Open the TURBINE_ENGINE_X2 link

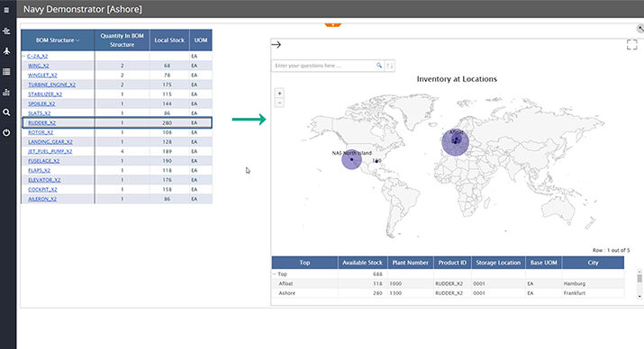coord(51,85)
